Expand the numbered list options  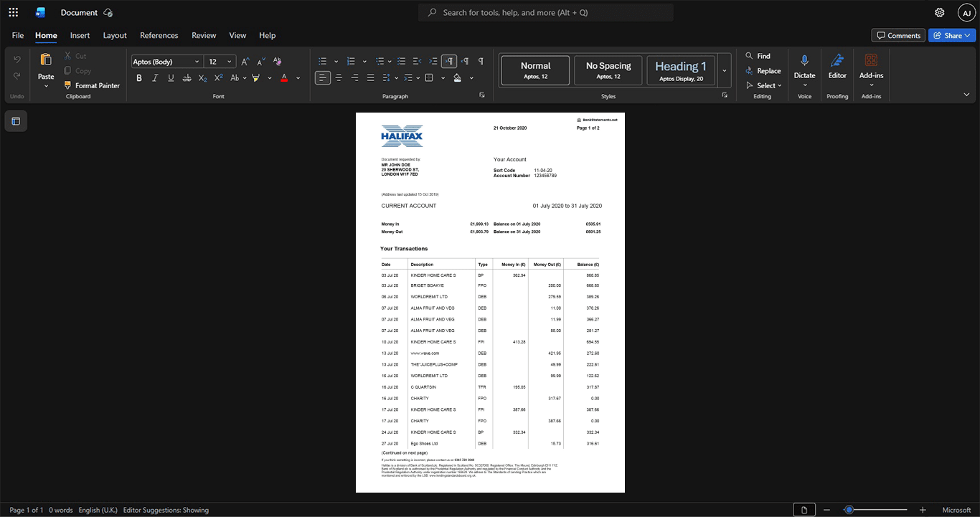click(x=364, y=62)
